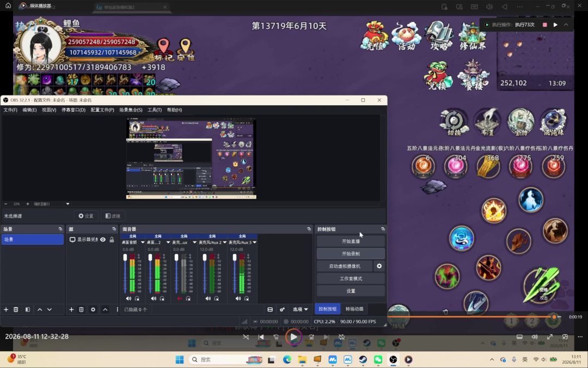Expand the mixer 选项 dropdown
Image resolution: width=588 pixels, height=368 pixels.
point(301,310)
